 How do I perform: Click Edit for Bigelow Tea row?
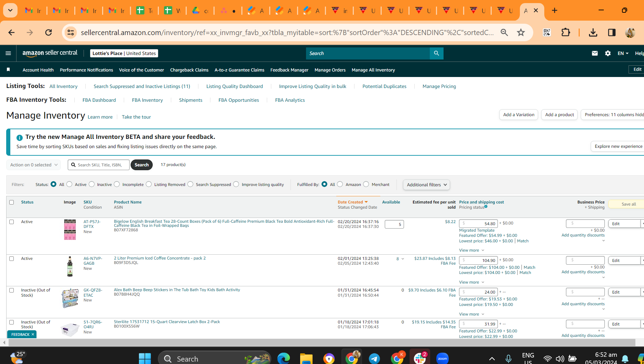tap(624, 224)
